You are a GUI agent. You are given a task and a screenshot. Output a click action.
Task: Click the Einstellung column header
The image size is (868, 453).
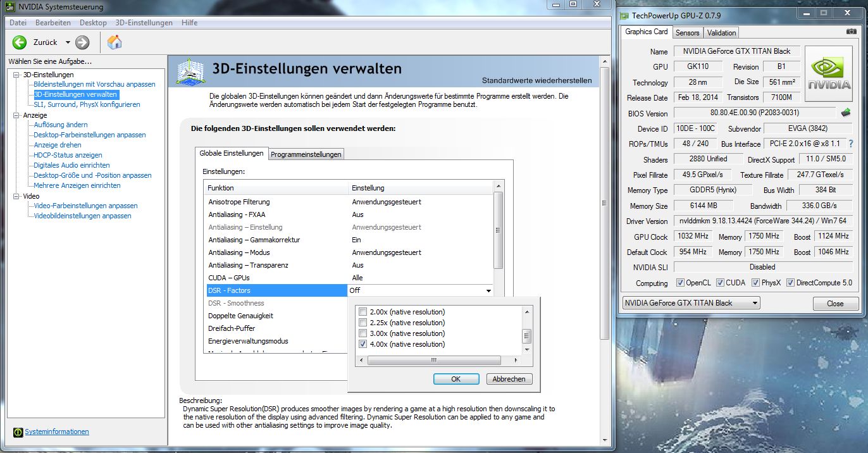pos(421,188)
